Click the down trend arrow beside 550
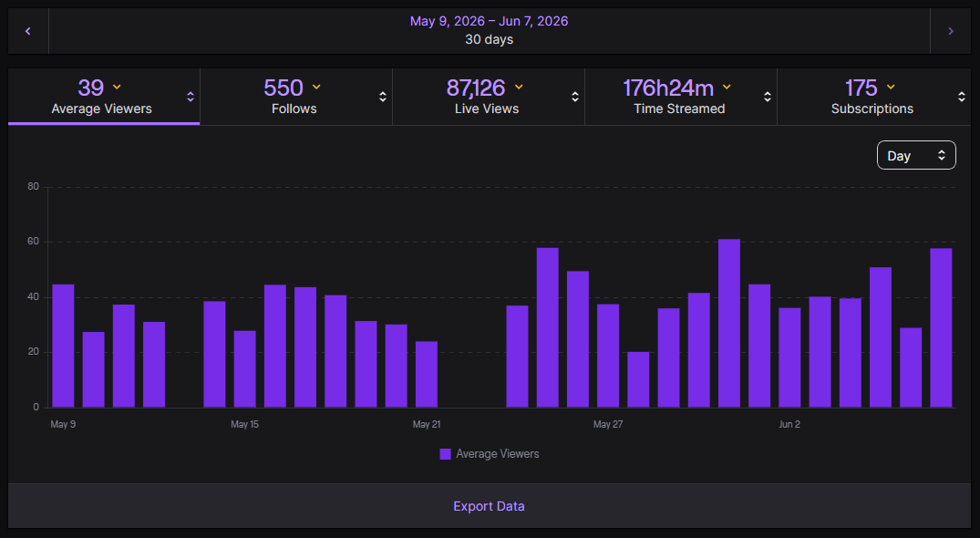 coord(316,88)
